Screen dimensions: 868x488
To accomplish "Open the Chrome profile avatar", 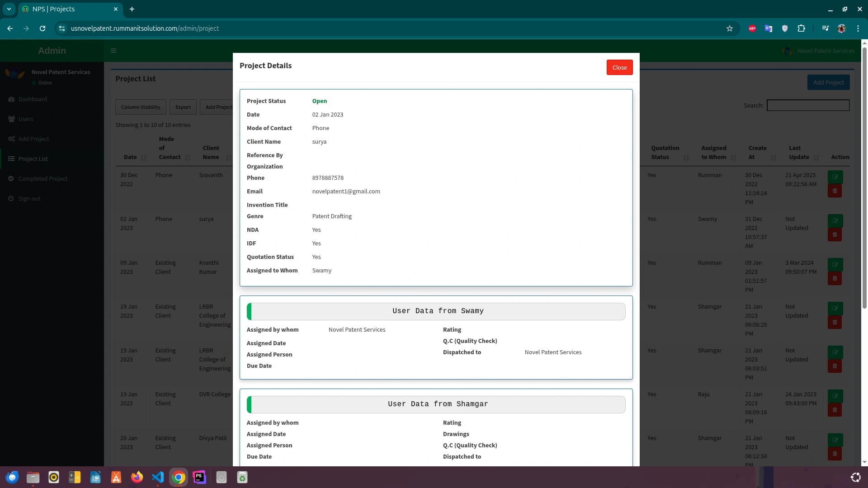I will point(841,28).
